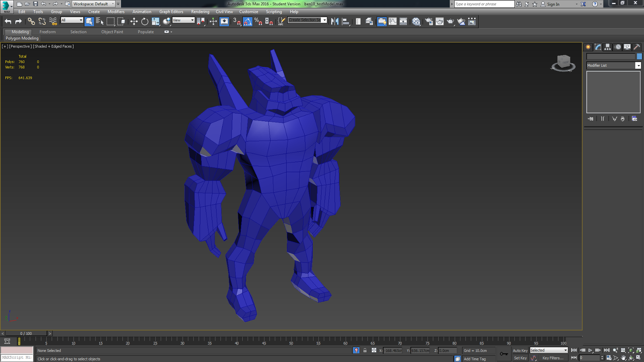Open the selection filter 'All' dropdown

[72, 20]
